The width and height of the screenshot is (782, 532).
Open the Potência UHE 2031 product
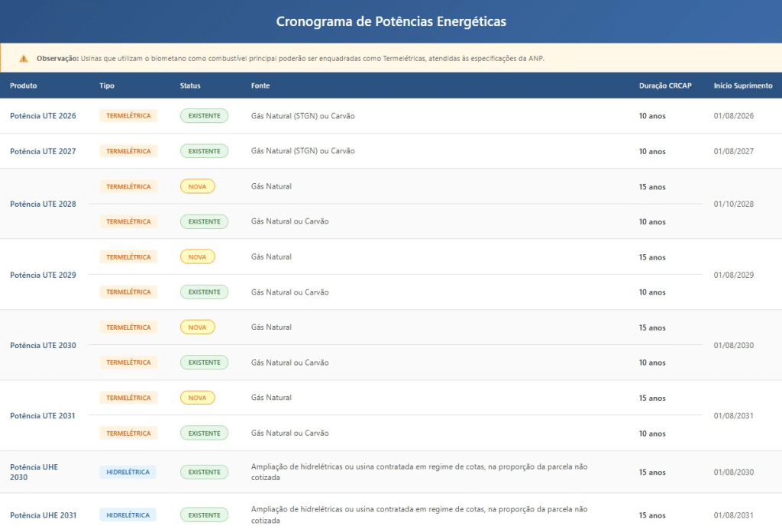coord(43,515)
